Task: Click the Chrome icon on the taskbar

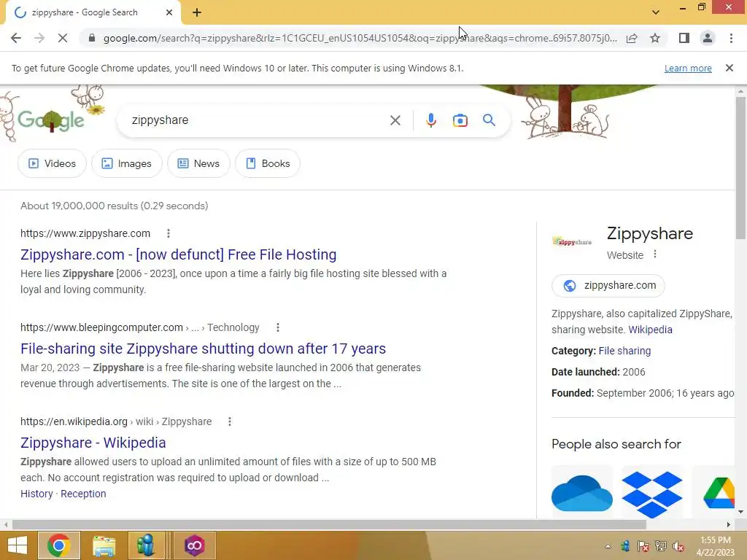Action: click(x=59, y=545)
